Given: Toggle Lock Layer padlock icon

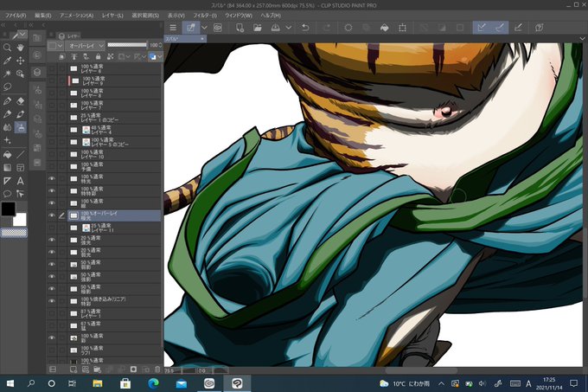Looking at the screenshot, I should coord(98,56).
